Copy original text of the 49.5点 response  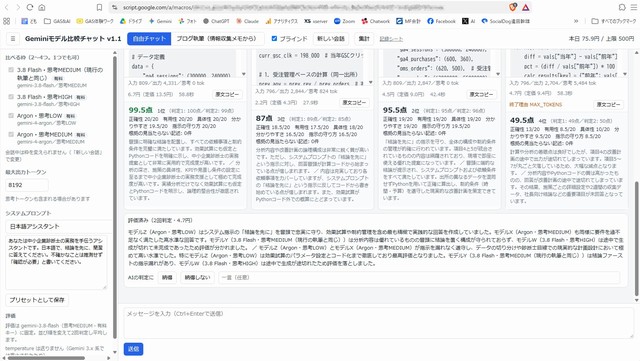(x=608, y=105)
